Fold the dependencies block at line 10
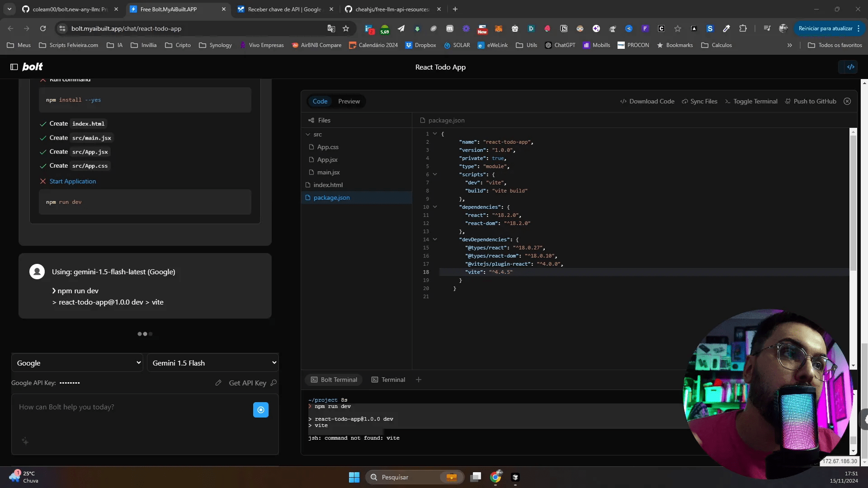Screen dimensions: 868x488 [435, 206]
